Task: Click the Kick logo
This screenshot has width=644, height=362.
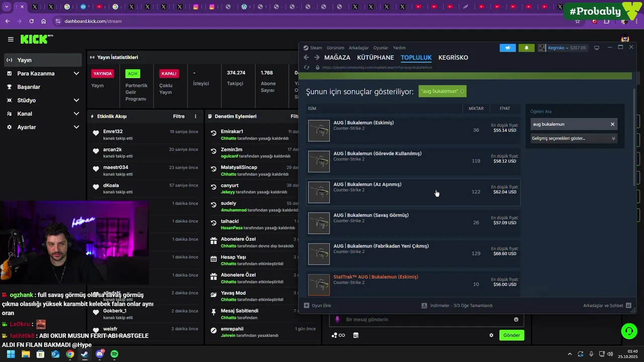Action: point(36,39)
